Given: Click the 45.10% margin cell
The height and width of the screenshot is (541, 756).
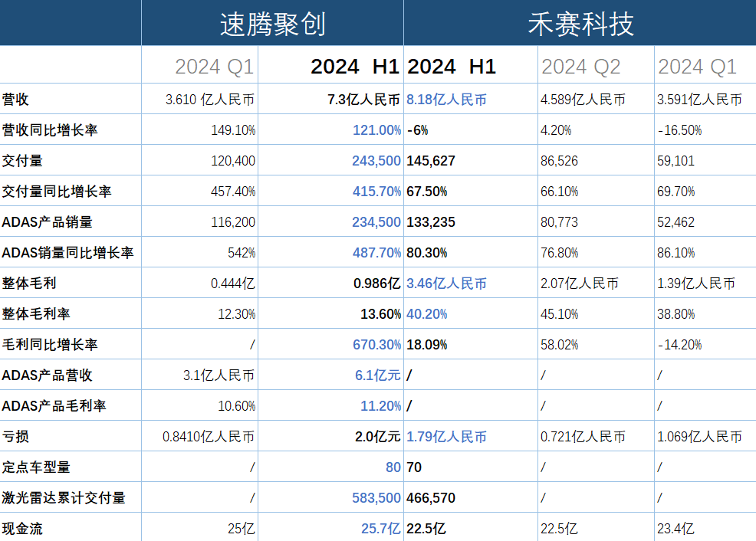Looking at the screenshot, I should 596,313.
